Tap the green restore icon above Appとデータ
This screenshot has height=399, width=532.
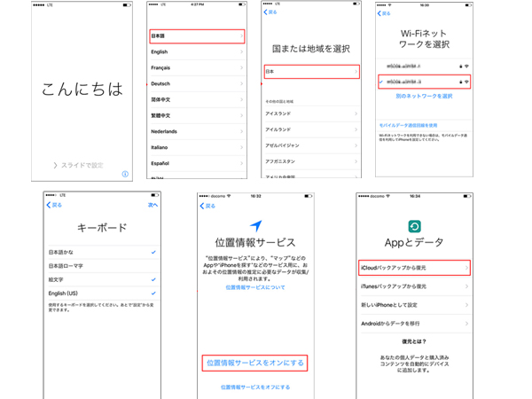pos(415,226)
